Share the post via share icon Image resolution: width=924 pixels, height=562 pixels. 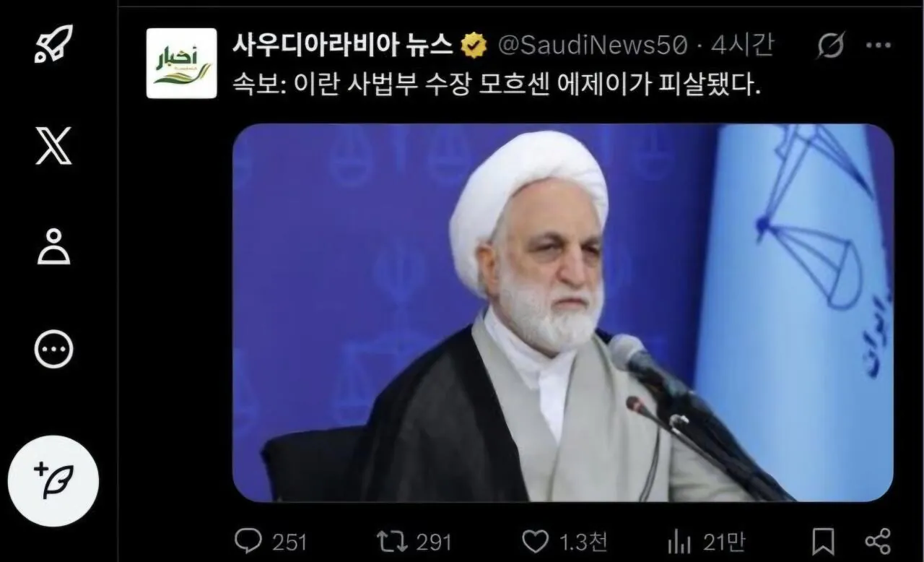click(x=878, y=541)
